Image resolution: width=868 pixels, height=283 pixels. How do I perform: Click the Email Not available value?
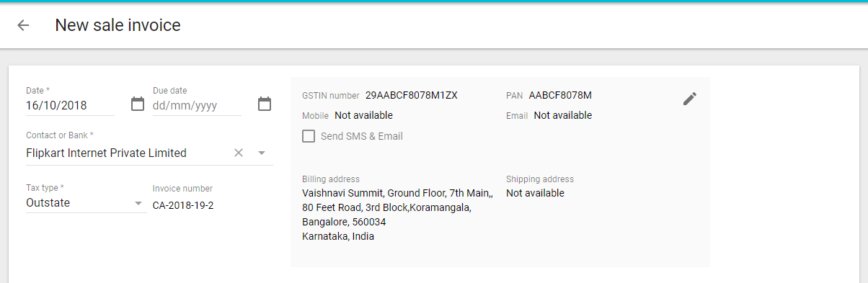pos(563,115)
